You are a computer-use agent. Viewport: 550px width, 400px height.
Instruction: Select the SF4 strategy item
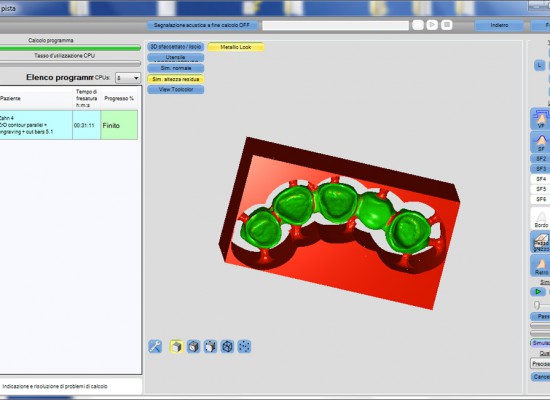point(541,179)
